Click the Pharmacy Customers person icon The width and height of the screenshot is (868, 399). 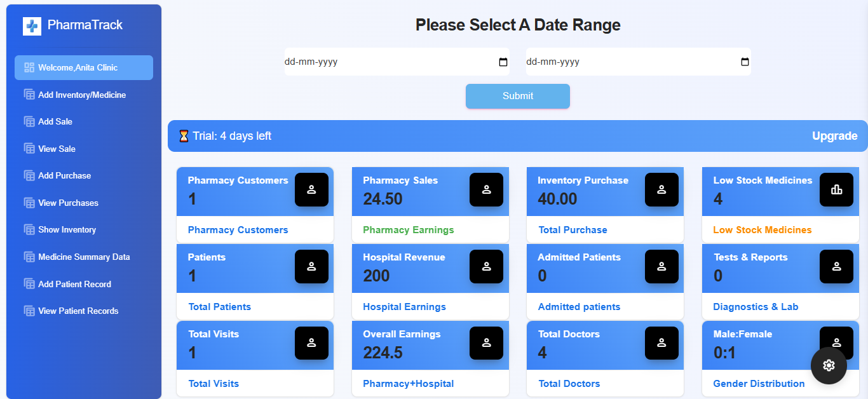(311, 189)
